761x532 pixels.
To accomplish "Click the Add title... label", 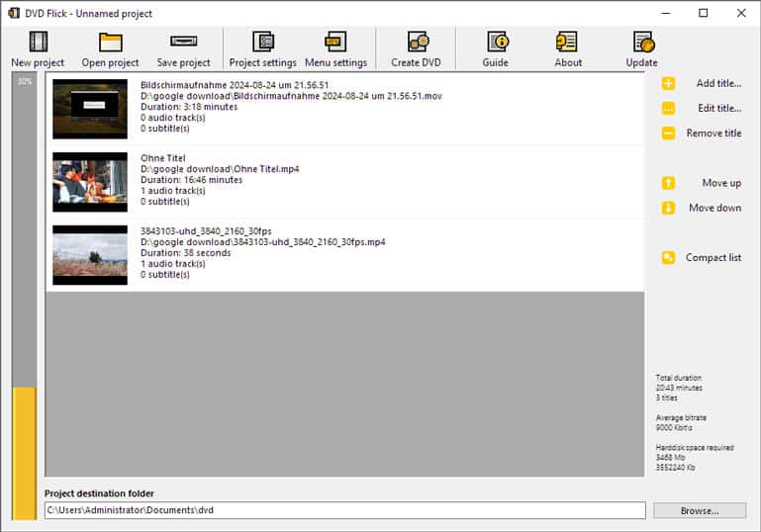I will pos(718,83).
